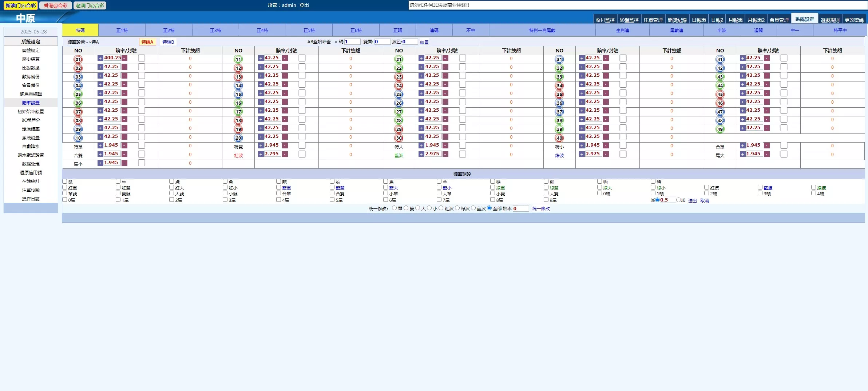Check the 鼠 zodiac checkbox
The width and height of the screenshot is (868, 391).
pyautogui.click(x=65, y=181)
